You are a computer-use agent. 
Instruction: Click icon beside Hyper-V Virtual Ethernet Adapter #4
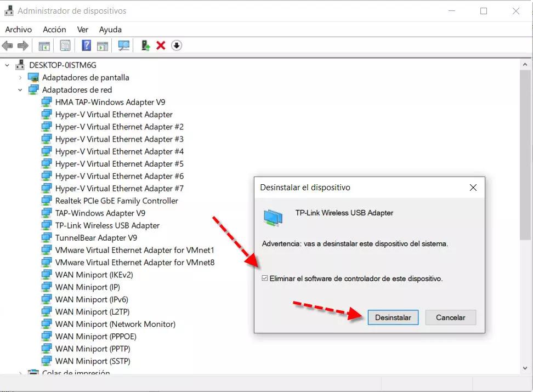point(47,151)
